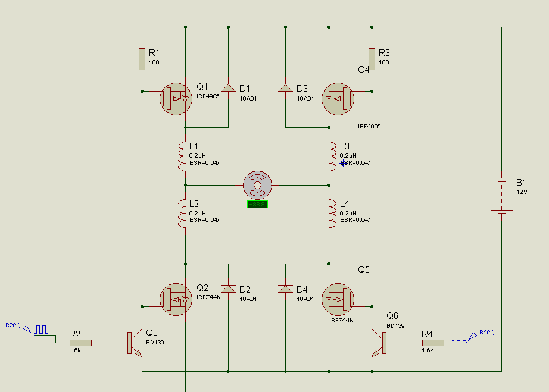The image size is (549, 392).
Task: Select the R2 1.6k resistor
Action: click(80, 343)
